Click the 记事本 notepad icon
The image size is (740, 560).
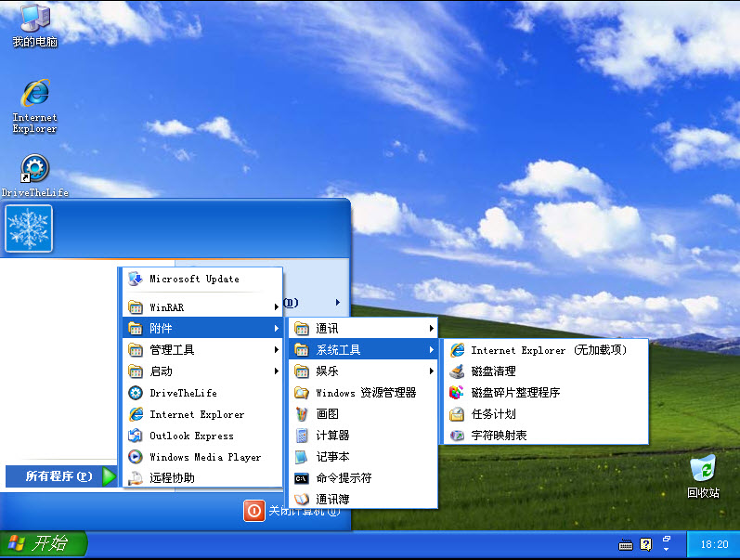(302, 457)
